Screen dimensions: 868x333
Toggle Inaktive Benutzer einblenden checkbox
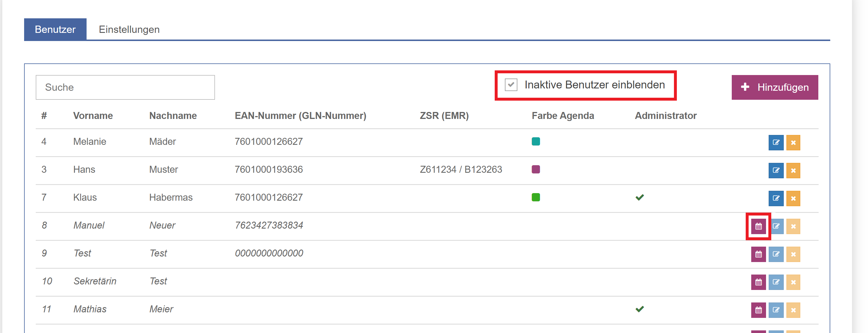pyautogui.click(x=511, y=85)
